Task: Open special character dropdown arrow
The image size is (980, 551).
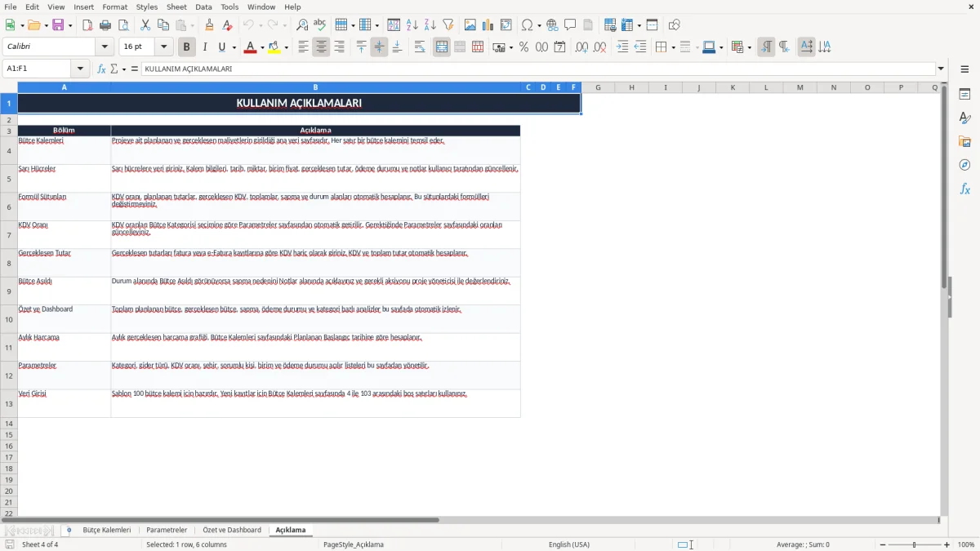Action: [538, 25]
